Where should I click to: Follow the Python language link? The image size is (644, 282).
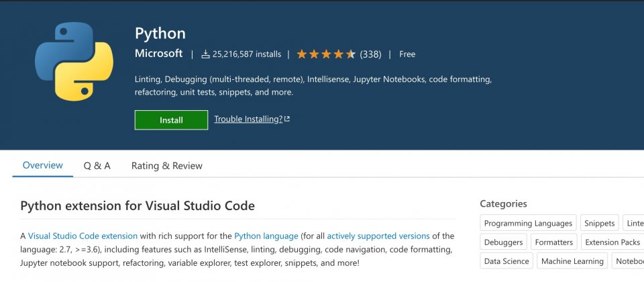point(266,236)
